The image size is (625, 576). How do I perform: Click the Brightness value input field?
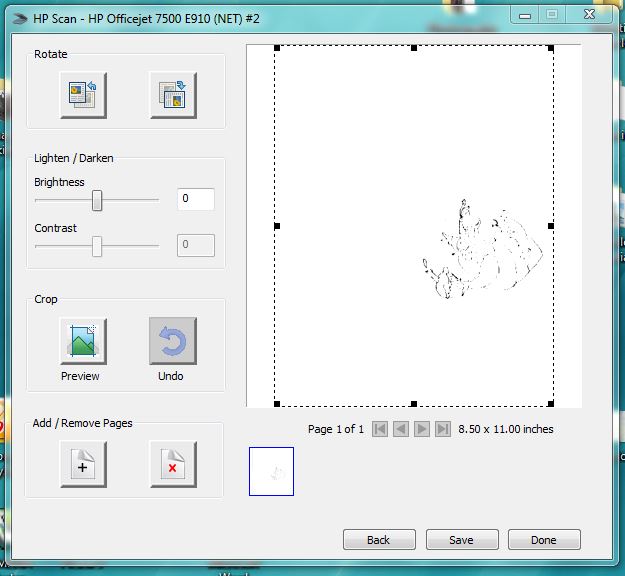click(196, 199)
